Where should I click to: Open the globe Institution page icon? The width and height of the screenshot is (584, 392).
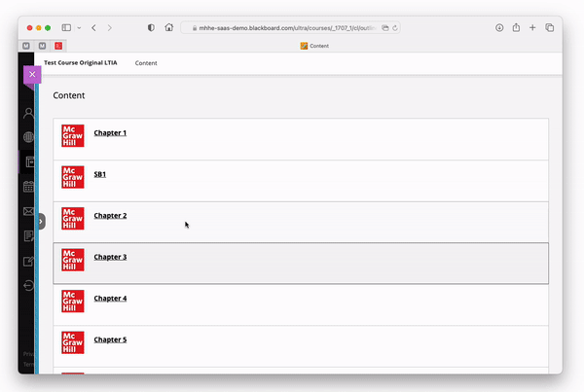pos(29,137)
